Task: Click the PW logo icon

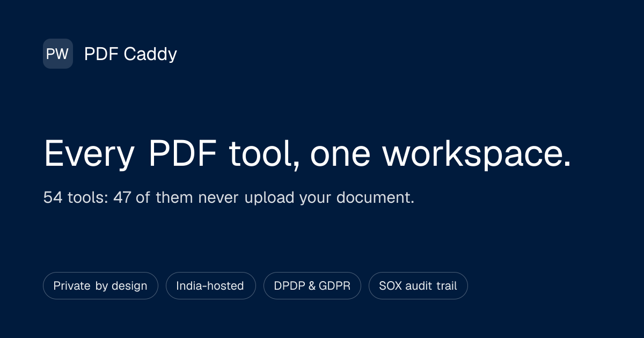Action: (58, 54)
